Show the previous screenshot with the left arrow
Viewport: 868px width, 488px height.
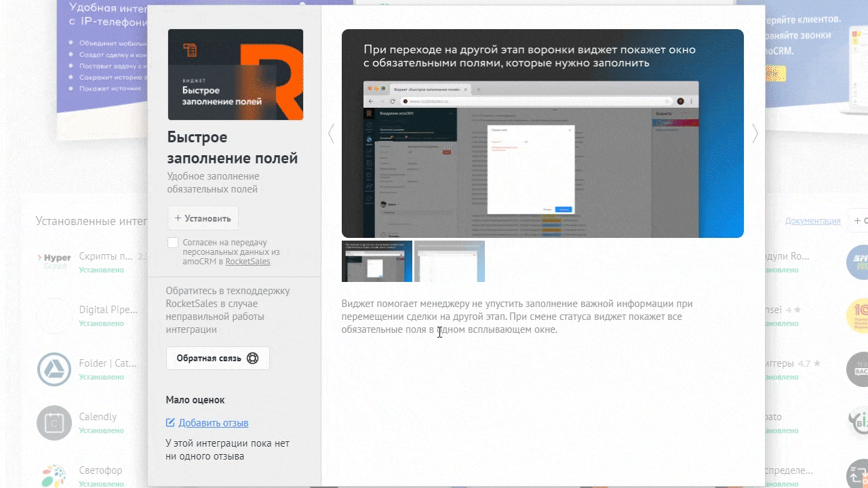(x=331, y=134)
